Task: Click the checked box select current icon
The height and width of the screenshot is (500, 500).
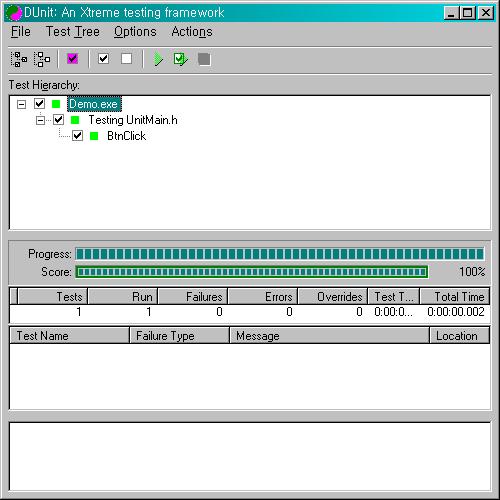Action: click(x=103, y=59)
